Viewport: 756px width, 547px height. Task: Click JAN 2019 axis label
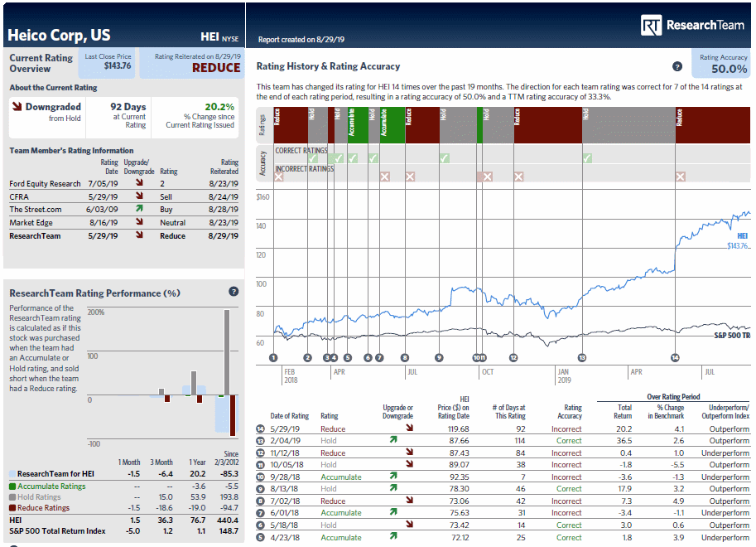coord(564,376)
